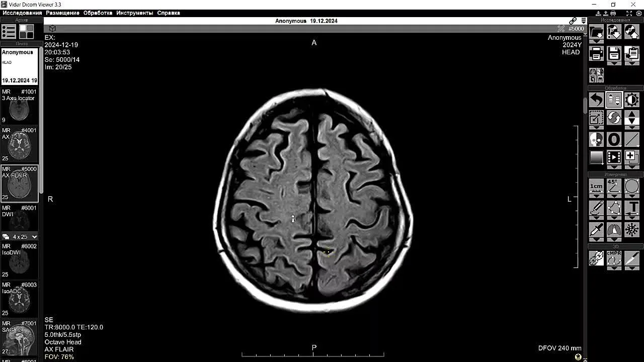Viewport: 644px width, 362px height.
Task: Select 3 Axis locator series #1001
Action: tap(20, 106)
